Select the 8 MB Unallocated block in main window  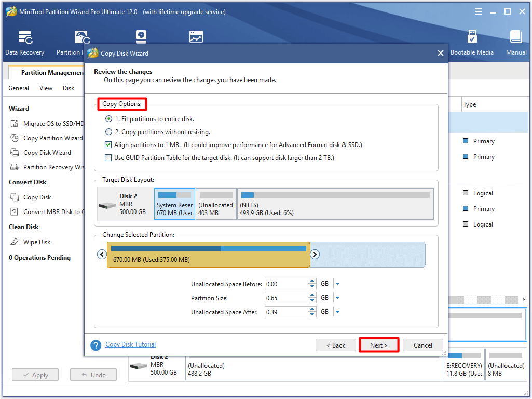(x=506, y=364)
